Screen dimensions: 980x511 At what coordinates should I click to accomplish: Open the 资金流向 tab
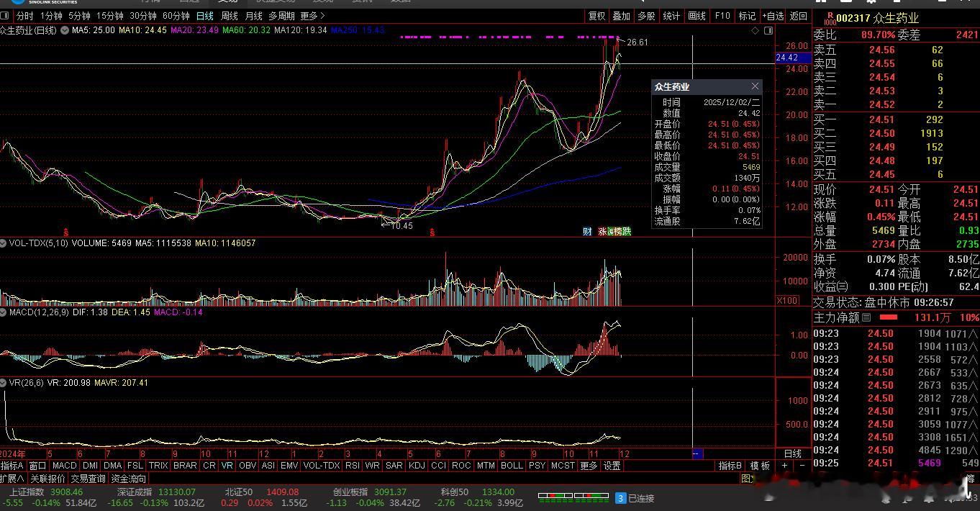[x=129, y=479]
